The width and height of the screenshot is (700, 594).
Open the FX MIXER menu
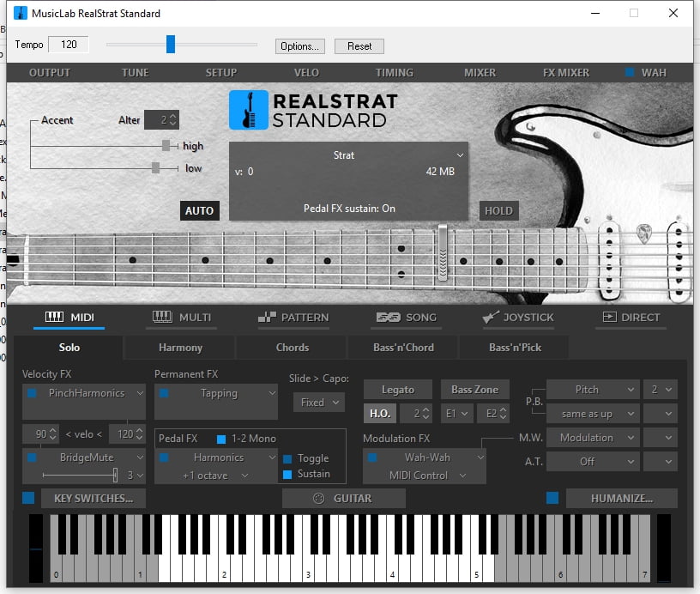[x=566, y=72]
